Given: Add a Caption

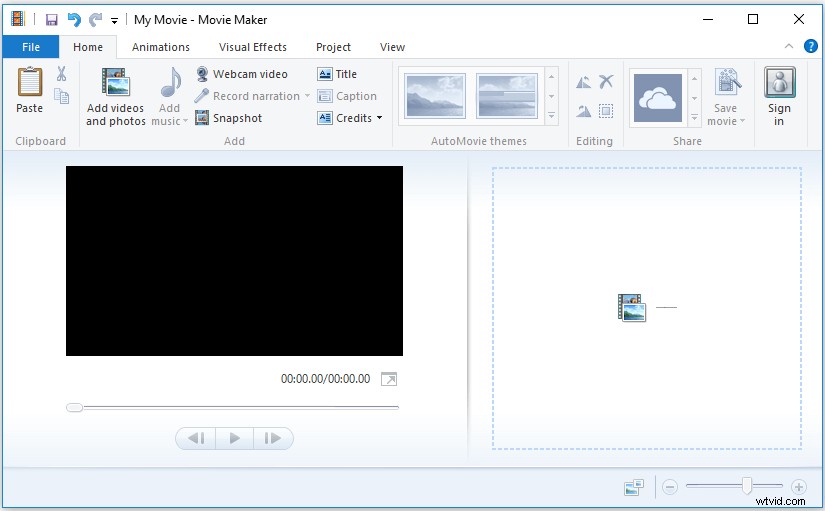Looking at the screenshot, I should pos(347,96).
